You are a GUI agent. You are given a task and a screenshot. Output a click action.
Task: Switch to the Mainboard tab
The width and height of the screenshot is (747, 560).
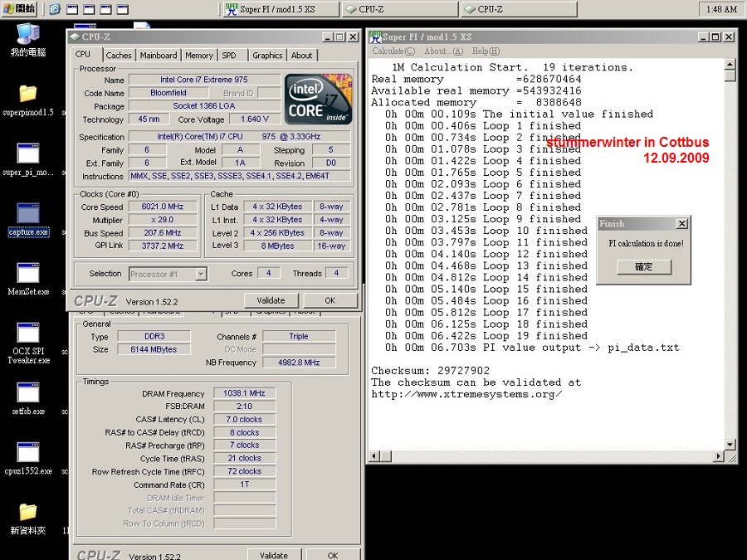tap(159, 56)
